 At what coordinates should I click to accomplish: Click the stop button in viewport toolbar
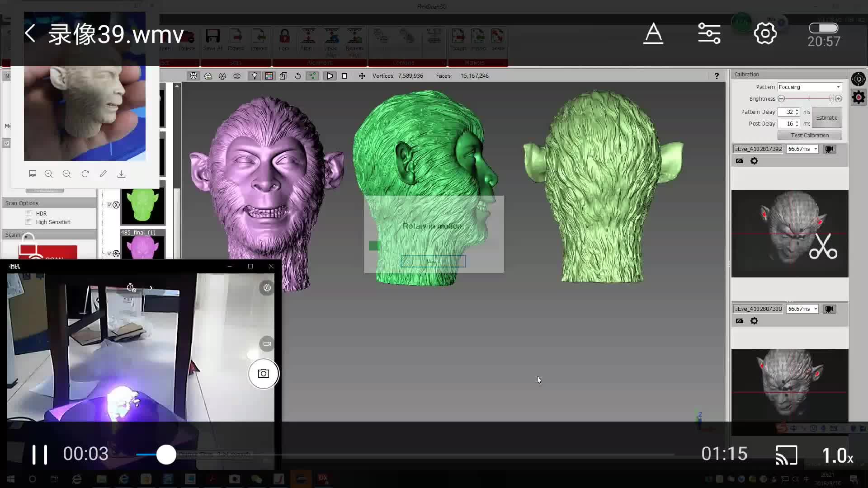pyautogui.click(x=344, y=76)
